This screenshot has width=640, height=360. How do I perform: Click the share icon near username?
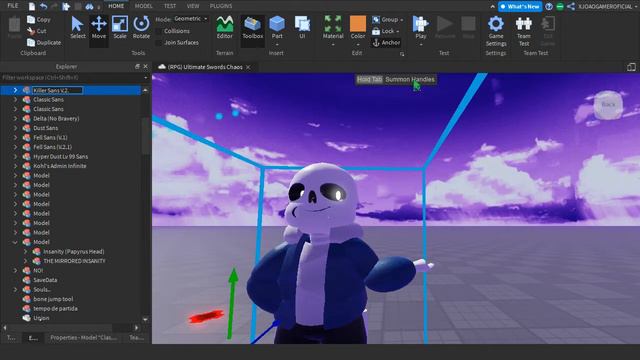(x=571, y=6)
